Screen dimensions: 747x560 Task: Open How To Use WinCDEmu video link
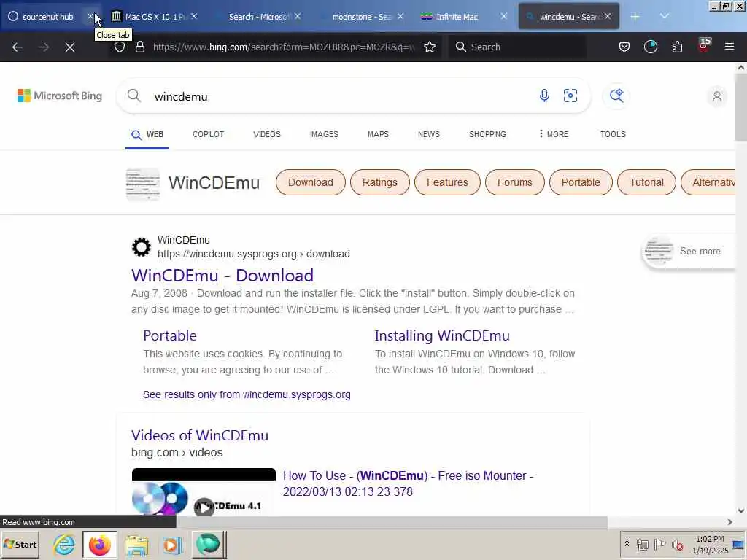tap(409, 483)
